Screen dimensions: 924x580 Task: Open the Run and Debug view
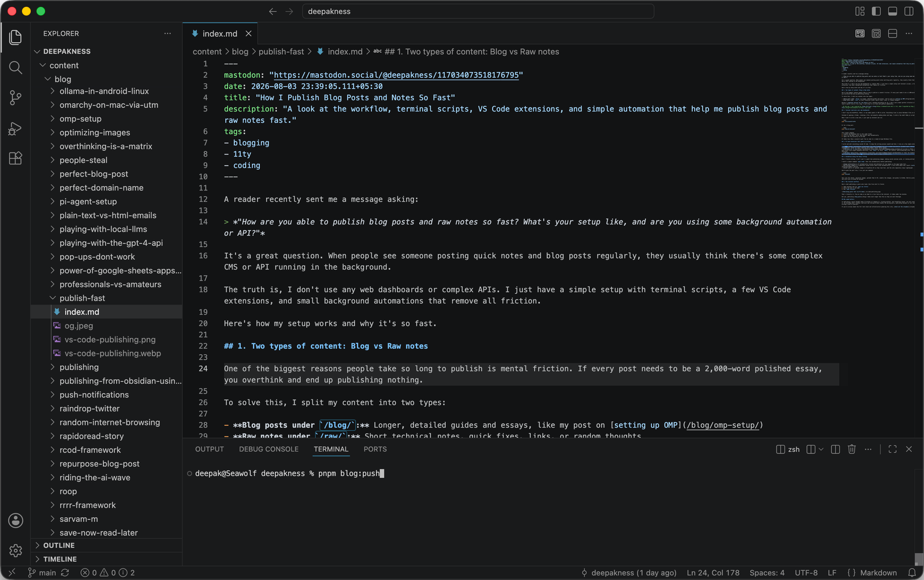[x=16, y=128]
